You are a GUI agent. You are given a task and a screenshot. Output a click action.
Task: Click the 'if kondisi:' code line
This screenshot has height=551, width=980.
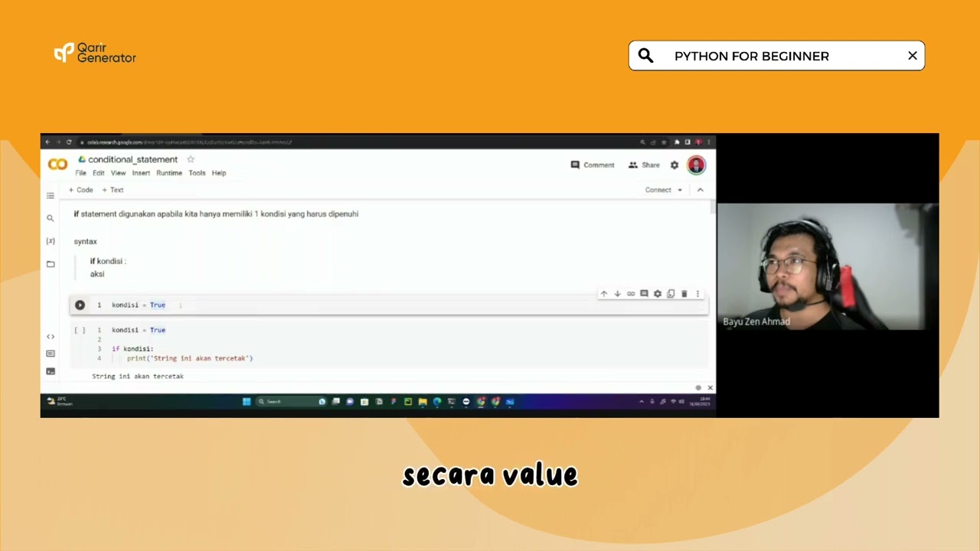[132, 349]
